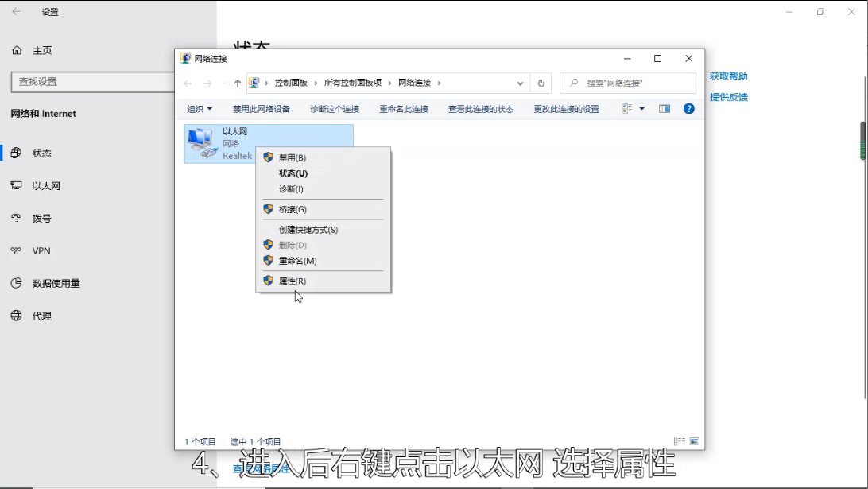Maximize the 网络连接 window
This screenshot has height=489, width=868.
click(x=657, y=58)
